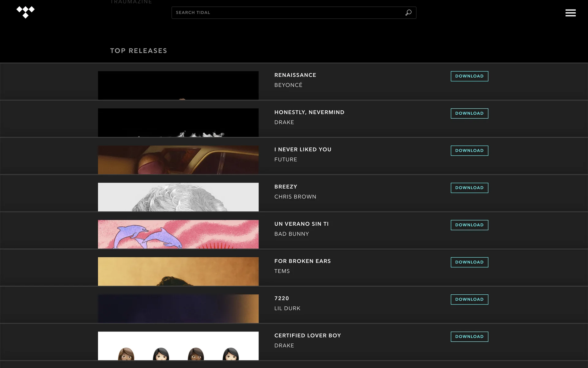This screenshot has width=588, height=368.
Task: Download Breezy by Chris Brown
Action: point(469,188)
